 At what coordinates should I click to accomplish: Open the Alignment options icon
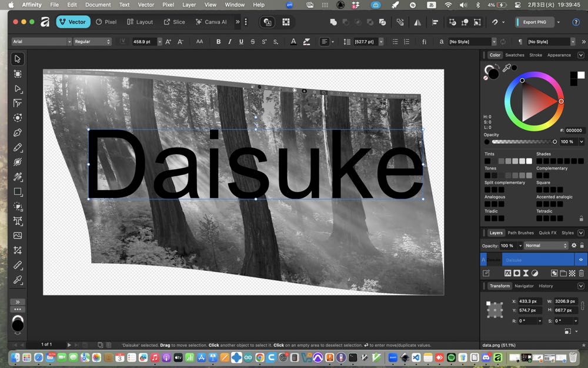435,22
